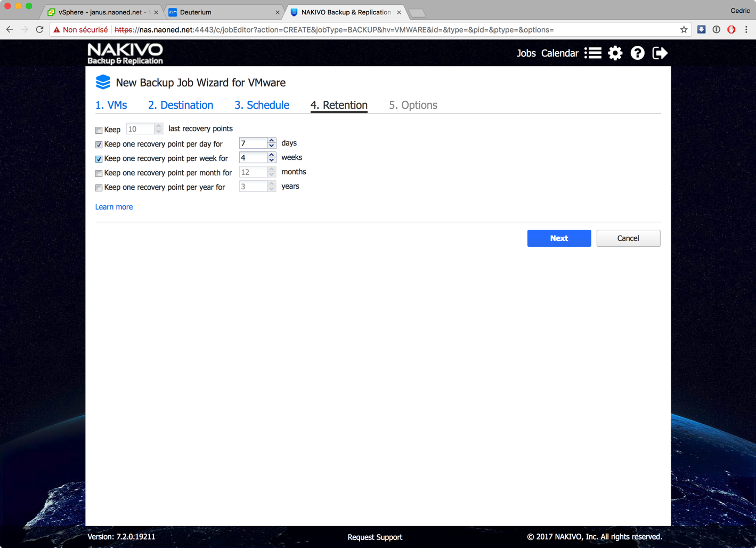The height and width of the screenshot is (548, 756).
Task: Click the help question mark icon
Action: pos(637,53)
